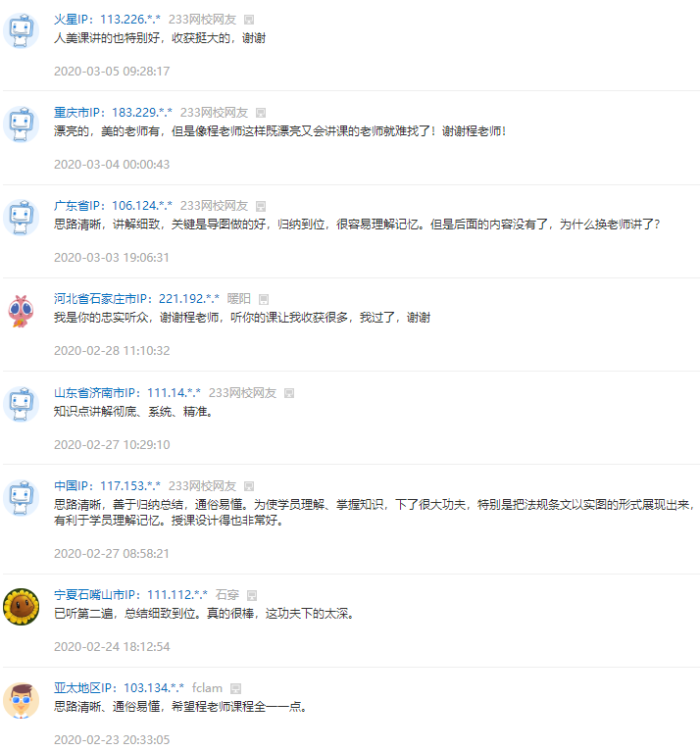Click the 宁夏石嘴山市IP: 111.112.*.* link
Screen dimensions: 700x751
[130, 595]
